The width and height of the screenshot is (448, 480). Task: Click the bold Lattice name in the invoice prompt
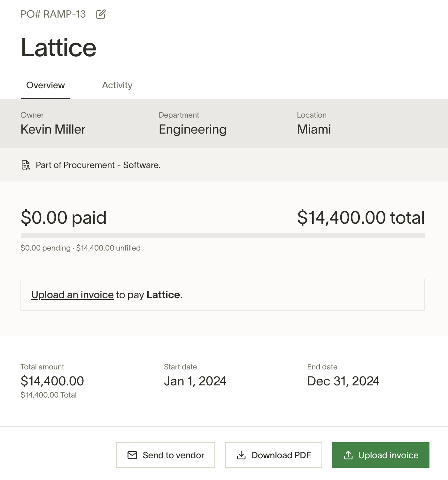pyautogui.click(x=163, y=295)
